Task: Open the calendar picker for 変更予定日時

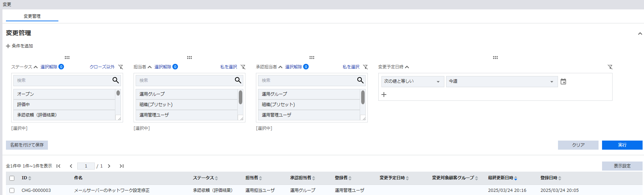Action: pyautogui.click(x=563, y=82)
